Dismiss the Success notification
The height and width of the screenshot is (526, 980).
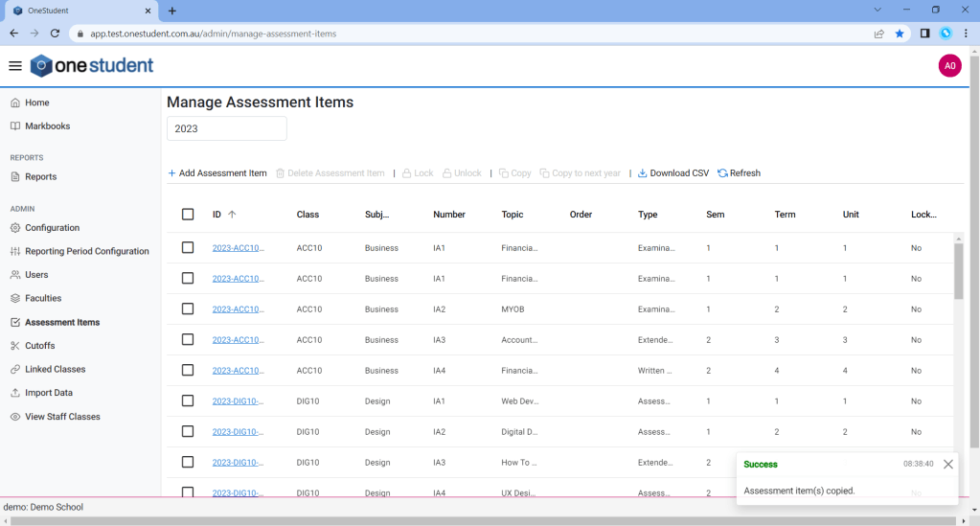947,465
